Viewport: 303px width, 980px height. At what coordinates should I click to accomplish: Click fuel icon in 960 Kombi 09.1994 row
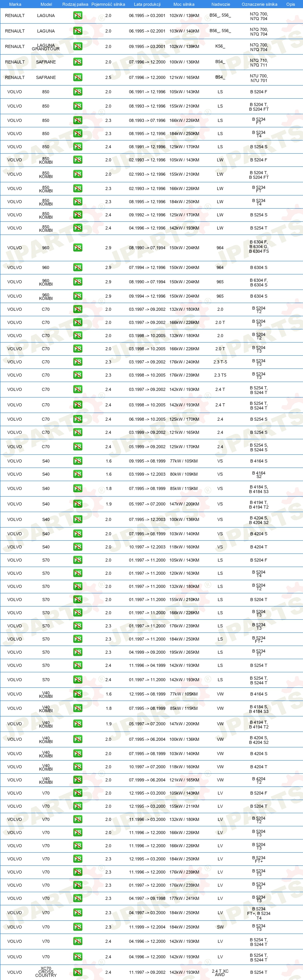click(77, 296)
